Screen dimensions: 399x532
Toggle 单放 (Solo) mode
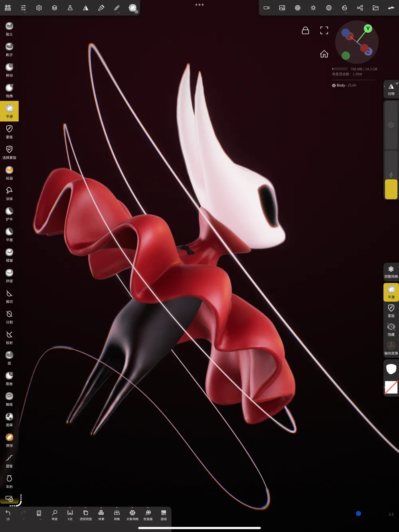pyautogui.click(x=55, y=514)
